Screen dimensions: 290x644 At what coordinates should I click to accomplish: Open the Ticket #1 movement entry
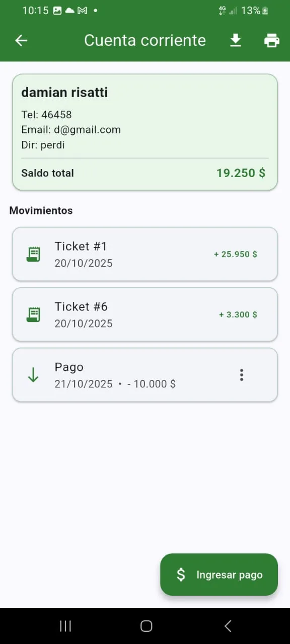tap(144, 254)
